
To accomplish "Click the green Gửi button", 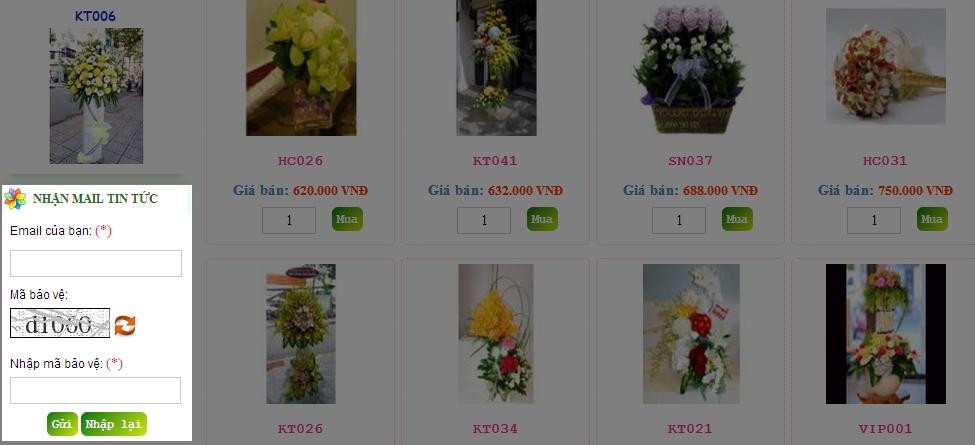I will pyautogui.click(x=62, y=424).
